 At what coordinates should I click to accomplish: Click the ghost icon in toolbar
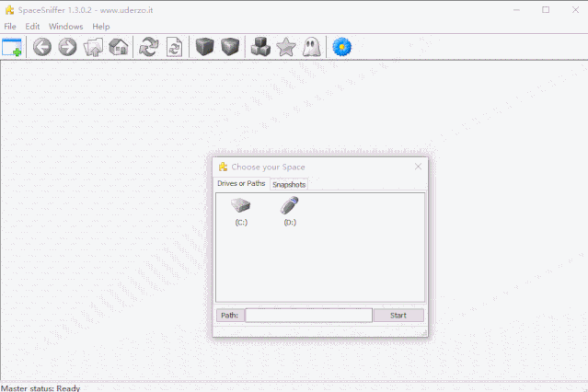click(x=312, y=47)
